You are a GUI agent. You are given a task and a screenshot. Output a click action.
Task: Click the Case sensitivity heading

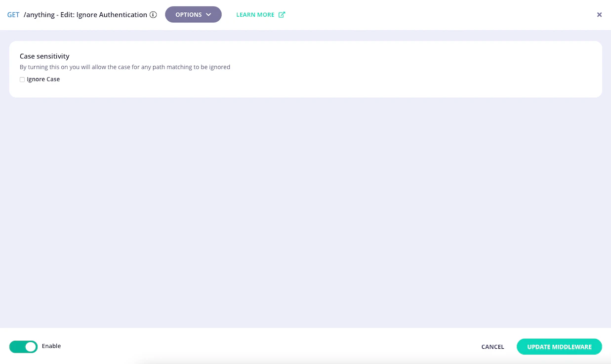(44, 56)
